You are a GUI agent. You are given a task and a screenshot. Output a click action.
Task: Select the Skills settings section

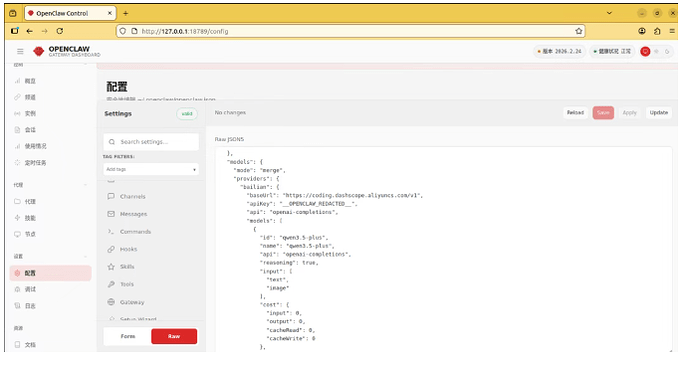pyautogui.click(x=151, y=267)
